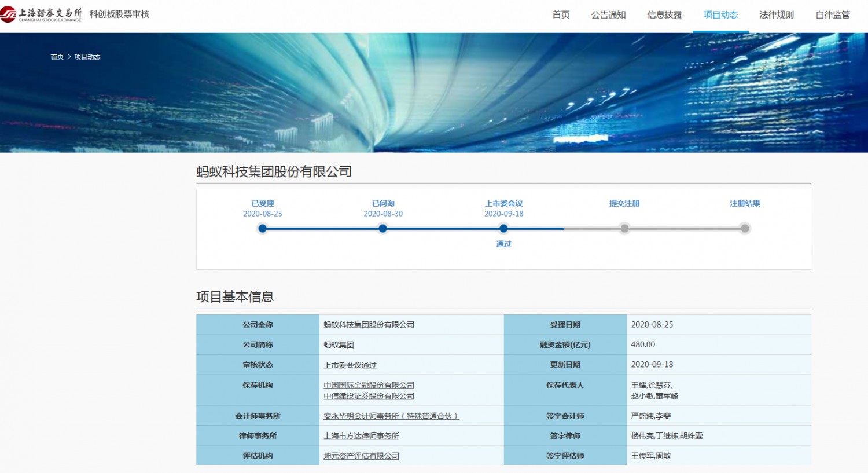Click the 严盛炜,李斐 accountant names
Viewport: 868px width, 473px height.
tap(651, 416)
